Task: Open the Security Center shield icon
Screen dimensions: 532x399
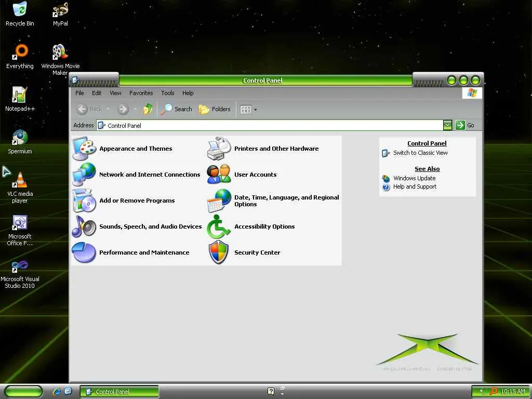Action: 219,252
